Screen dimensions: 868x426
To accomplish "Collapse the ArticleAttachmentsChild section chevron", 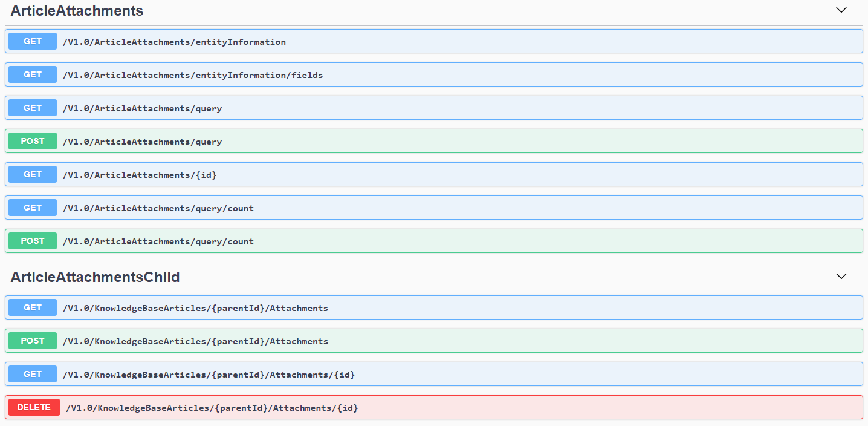I will [x=841, y=277].
